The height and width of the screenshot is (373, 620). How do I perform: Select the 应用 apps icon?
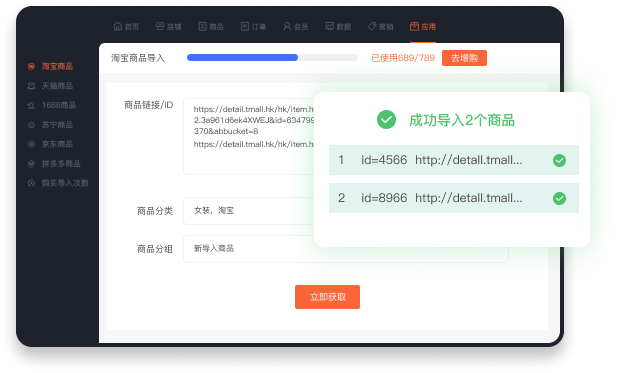point(414,27)
